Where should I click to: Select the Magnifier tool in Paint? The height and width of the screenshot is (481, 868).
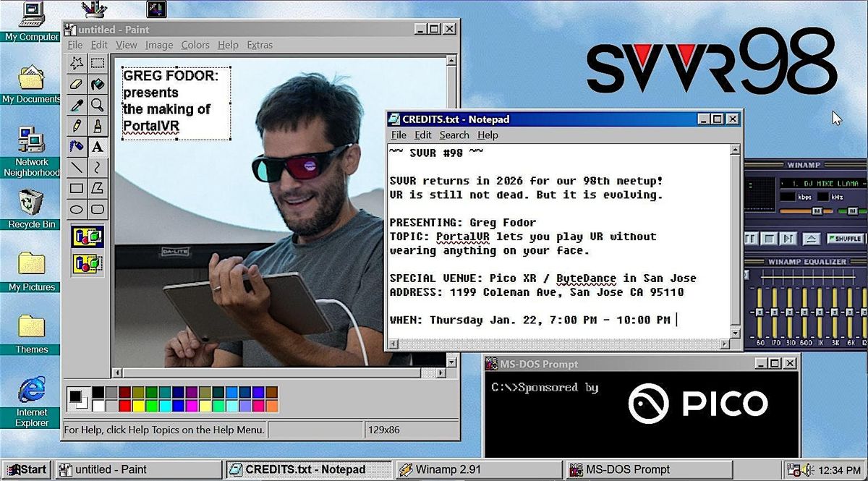click(97, 106)
